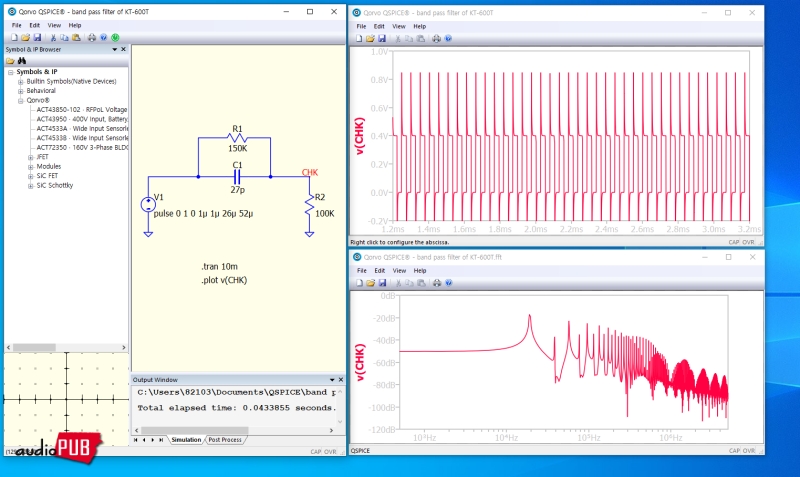The height and width of the screenshot is (477, 800).
Task: Print the schematic using the printer icon
Action: pyautogui.click(x=92, y=37)
